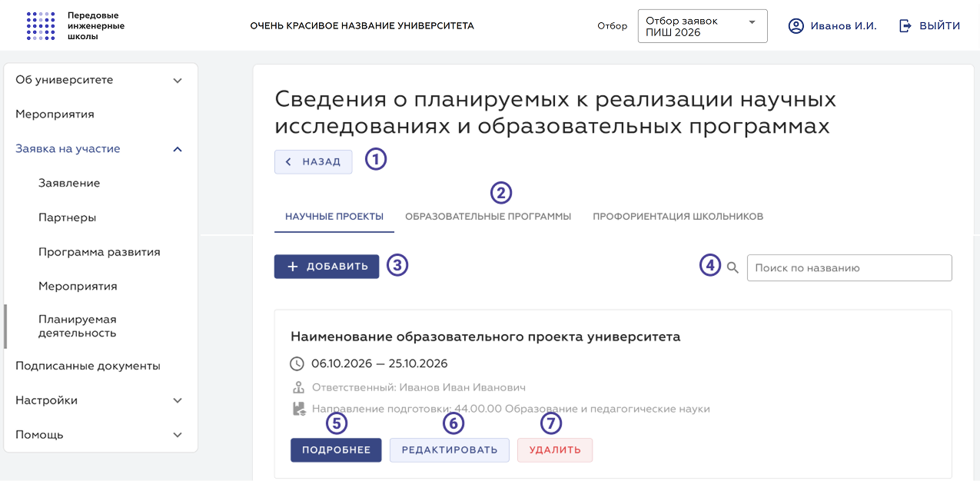980x481 pixels.
Task: Click the ДОБАВИТЬ button
Action: coord(327,267)
